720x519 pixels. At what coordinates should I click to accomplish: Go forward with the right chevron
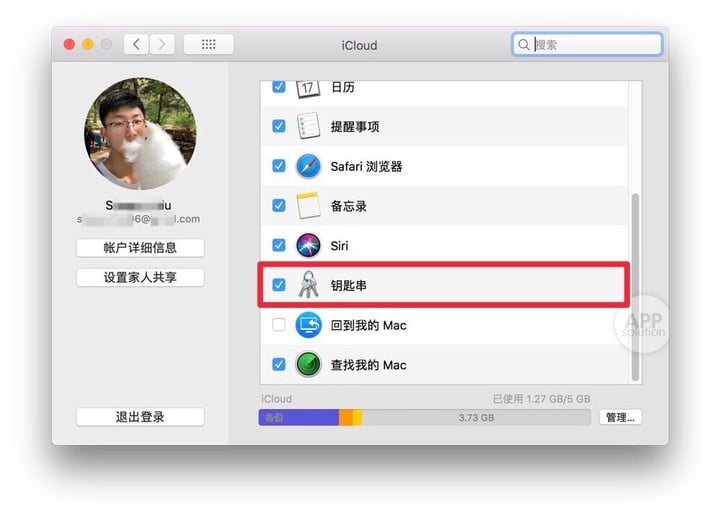pos(162,45)
